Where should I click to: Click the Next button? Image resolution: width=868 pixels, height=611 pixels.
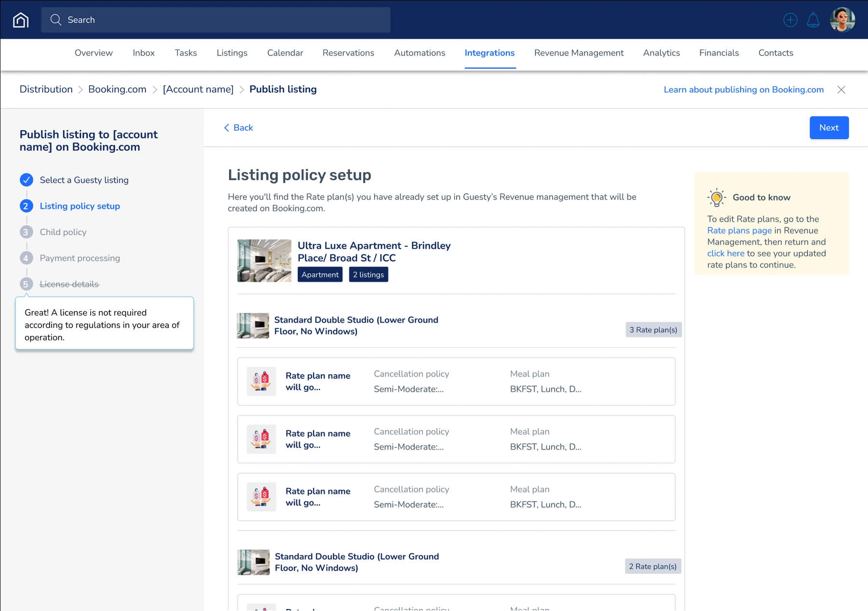(829, 128)
